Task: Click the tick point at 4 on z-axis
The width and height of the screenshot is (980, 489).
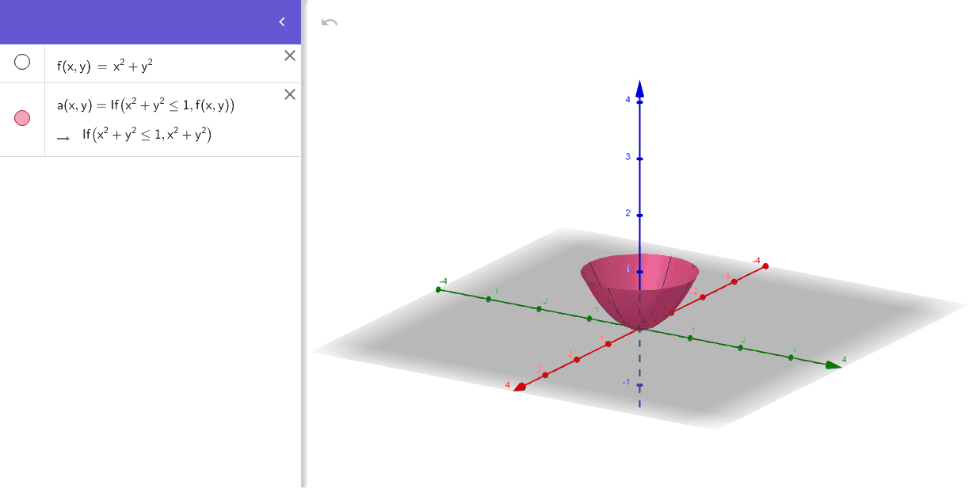Action: pyautogui.click(x=639, y=101)
